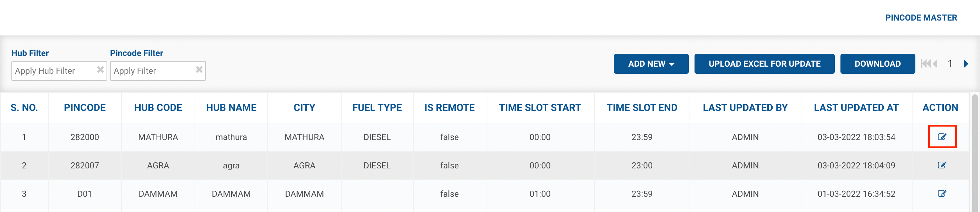Open edit action for pincode 282007

pyautogui.click(x=942, y=165)
